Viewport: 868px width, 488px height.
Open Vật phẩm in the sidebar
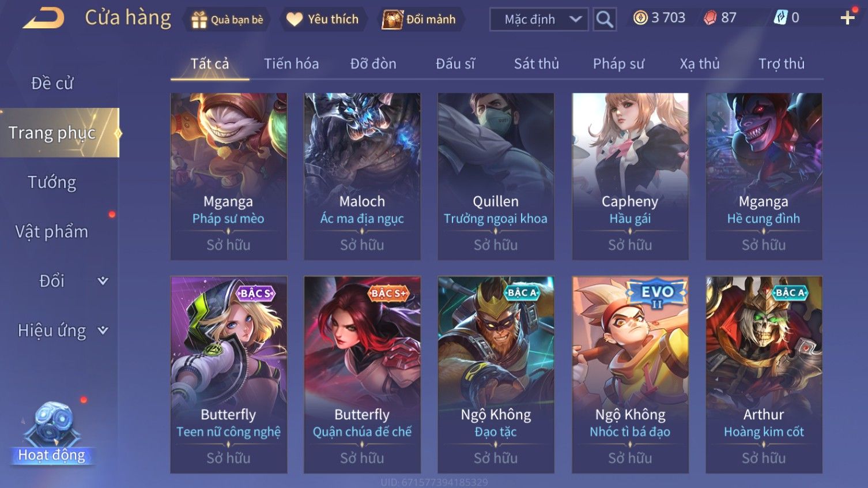point(52,232)
